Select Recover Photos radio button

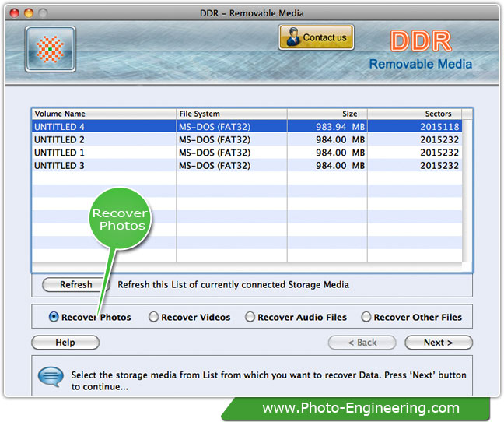coord(54,317)
